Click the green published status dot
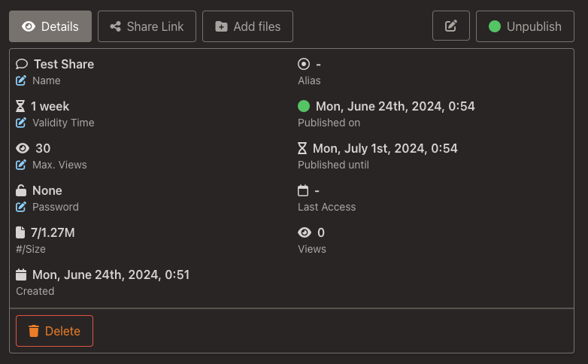 (304, 106)
